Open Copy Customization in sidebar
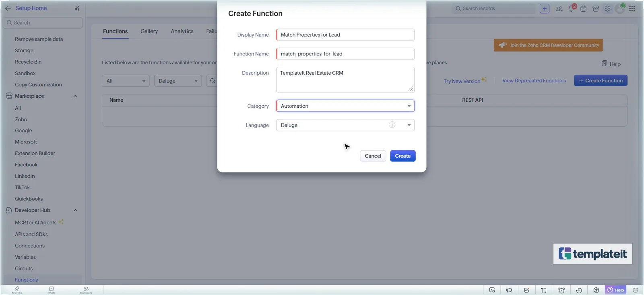This screenshot has width=644, height=295. [39, 84]
